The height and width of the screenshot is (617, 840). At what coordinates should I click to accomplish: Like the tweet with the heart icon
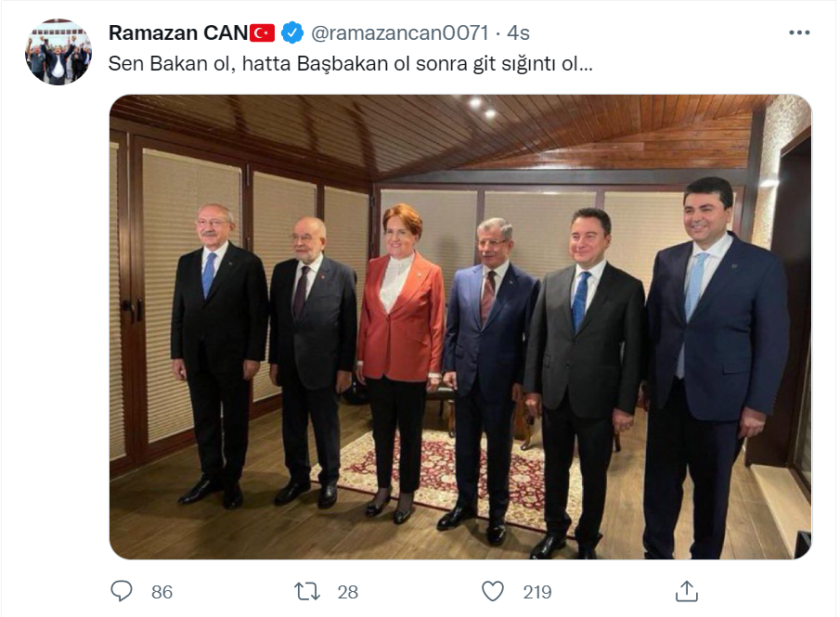pyautogui.click(x=493, y=591)
